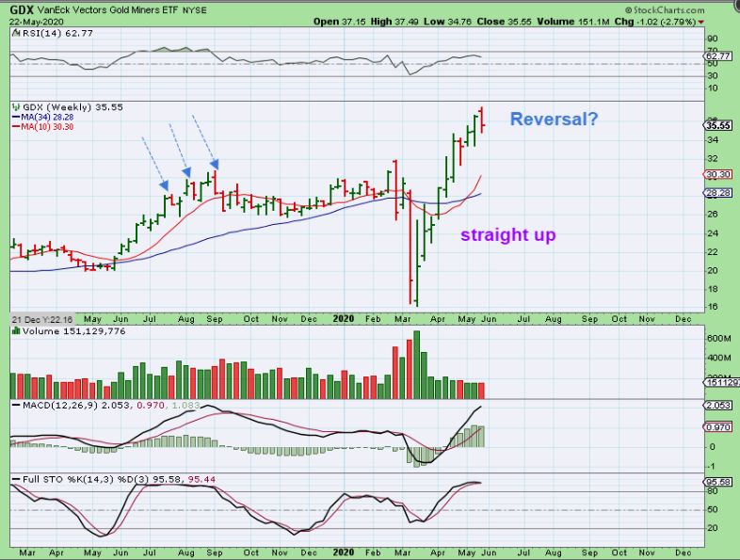Click the MA(10) 30.30 legend text
This screenshot has width=740, height=560.
coord(47,127)
